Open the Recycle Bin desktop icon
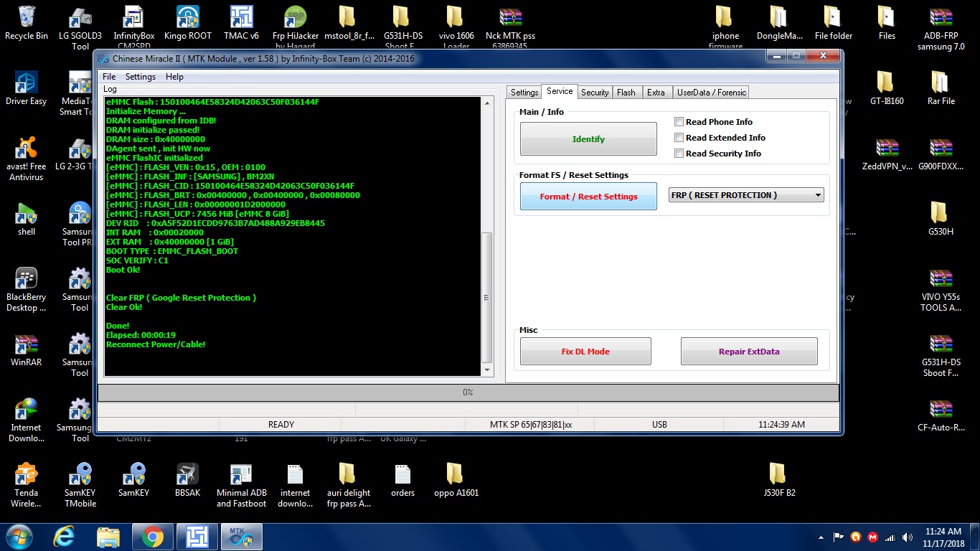980x551 pixels. [x=27, y=22]
